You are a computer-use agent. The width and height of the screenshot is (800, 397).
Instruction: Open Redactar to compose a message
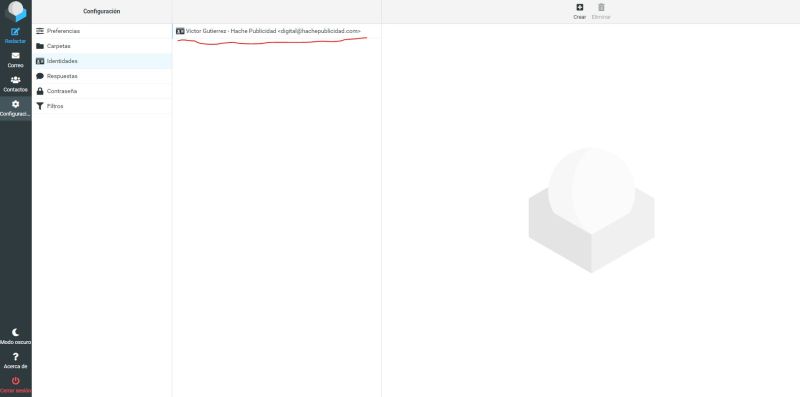[15, 36]
